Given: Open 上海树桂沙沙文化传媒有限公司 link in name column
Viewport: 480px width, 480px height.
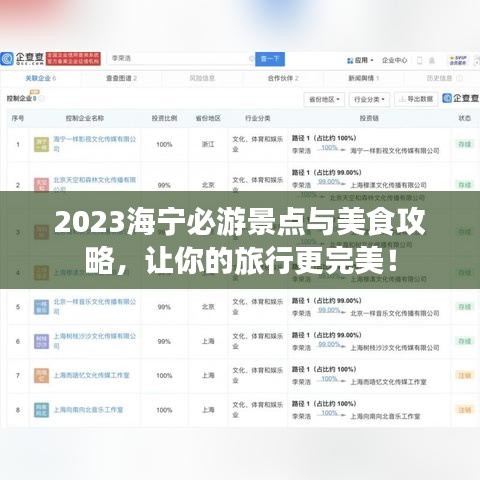Looking at the screenshot, I should tap(95, 341).
